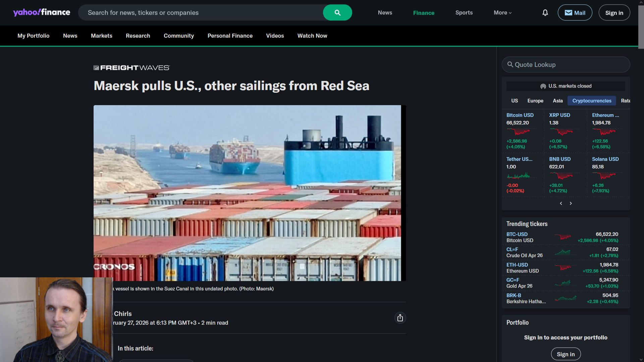Image resolution: width=644 pixels, height=362 pixels.
Task: Click the Quote Lookup input field
Action: click(566, 64)
